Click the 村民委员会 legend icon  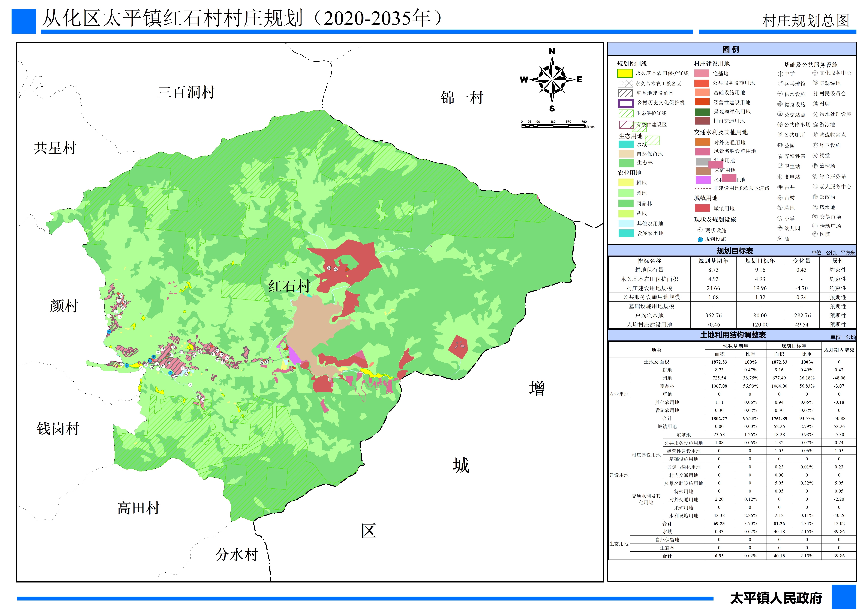[816, 93]
